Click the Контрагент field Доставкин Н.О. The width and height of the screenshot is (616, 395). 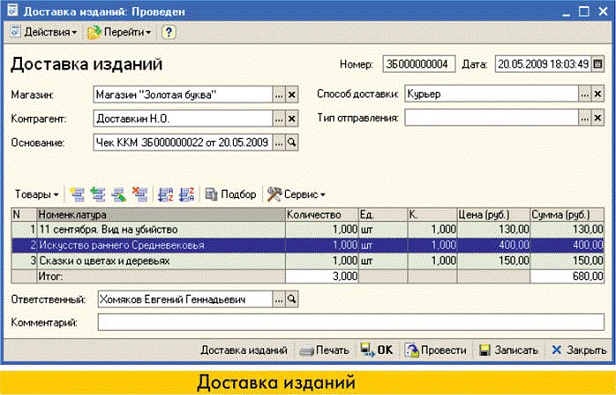(183, 119)
